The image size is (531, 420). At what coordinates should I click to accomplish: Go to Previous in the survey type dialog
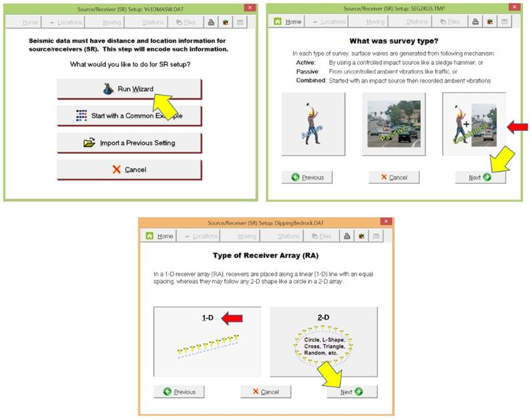coord(307,178)
